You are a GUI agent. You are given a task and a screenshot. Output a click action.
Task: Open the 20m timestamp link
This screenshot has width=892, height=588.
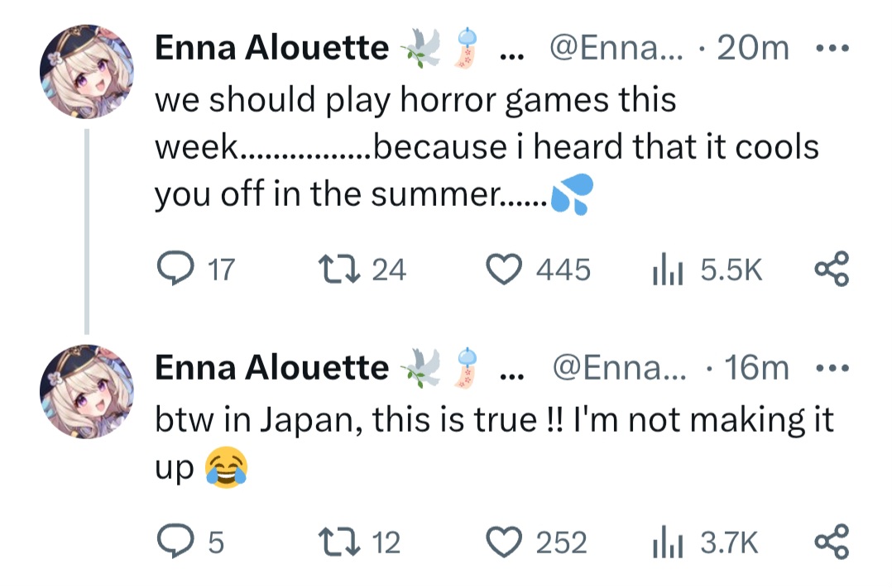(753, 50)
